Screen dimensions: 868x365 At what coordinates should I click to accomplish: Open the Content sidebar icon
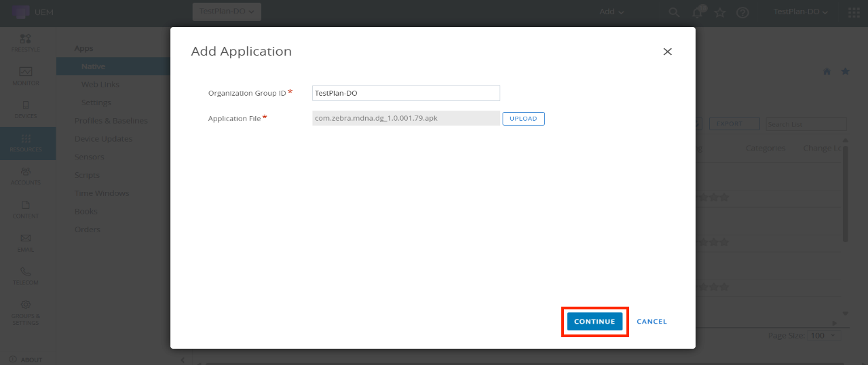(x=26, y=208)
